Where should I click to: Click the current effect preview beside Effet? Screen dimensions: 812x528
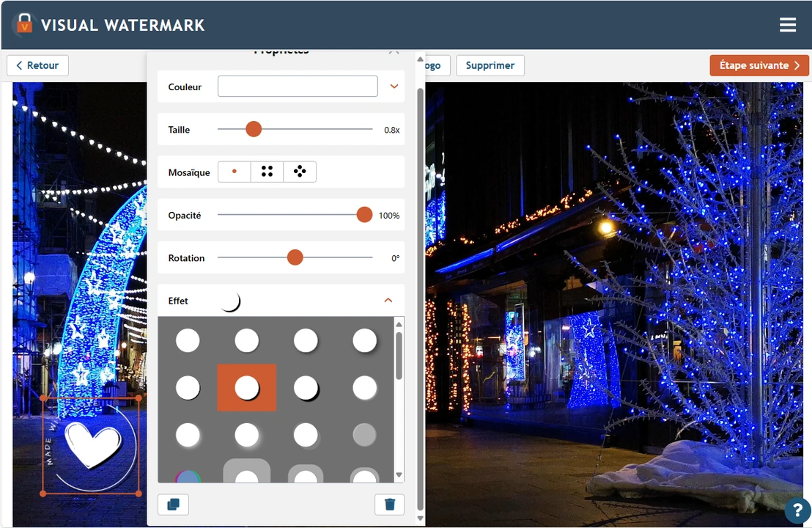(x=229, y=301)
